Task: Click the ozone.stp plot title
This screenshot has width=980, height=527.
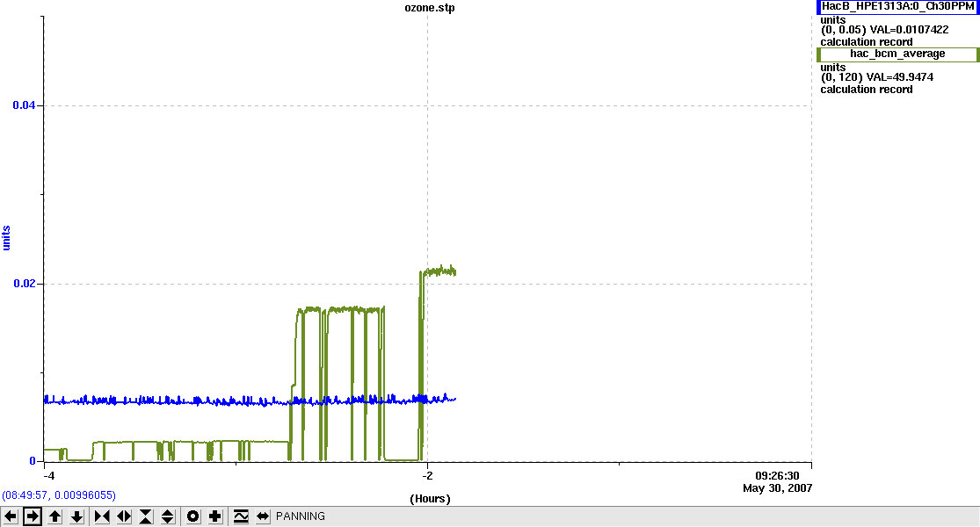Action: [430, 8]
